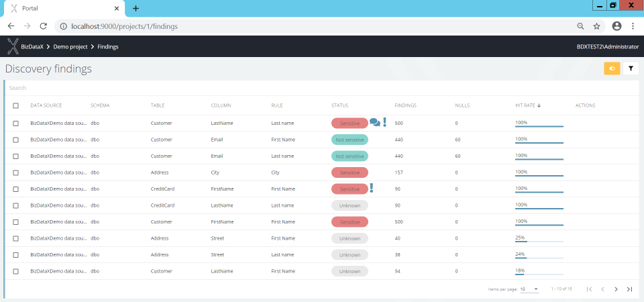Sort by STATUS column header
The width and height of the screenshot is (644, 302).
[339, 105]
